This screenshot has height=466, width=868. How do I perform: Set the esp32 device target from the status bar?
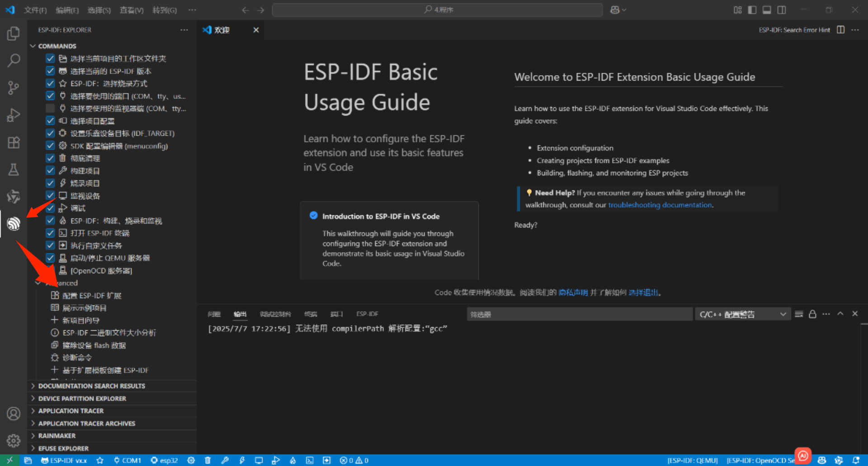[164, 460]
